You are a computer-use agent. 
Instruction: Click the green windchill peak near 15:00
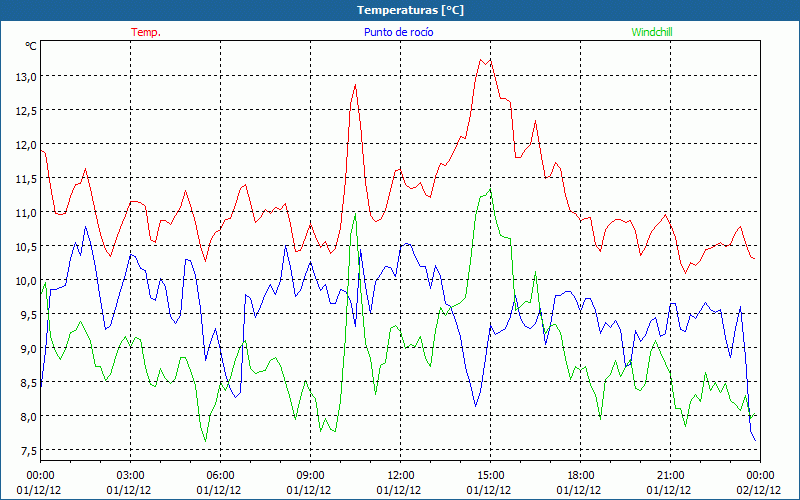point(490,189)
